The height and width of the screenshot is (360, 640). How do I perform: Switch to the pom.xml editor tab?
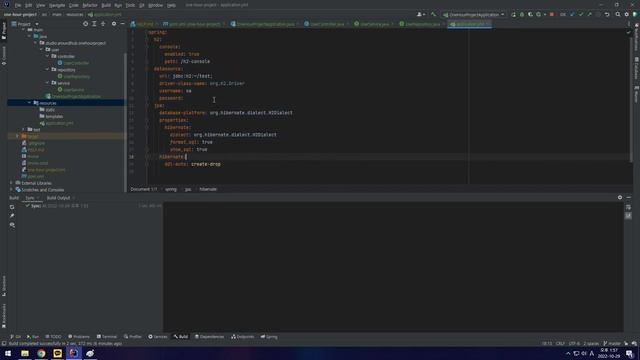[x=193, y=24]
